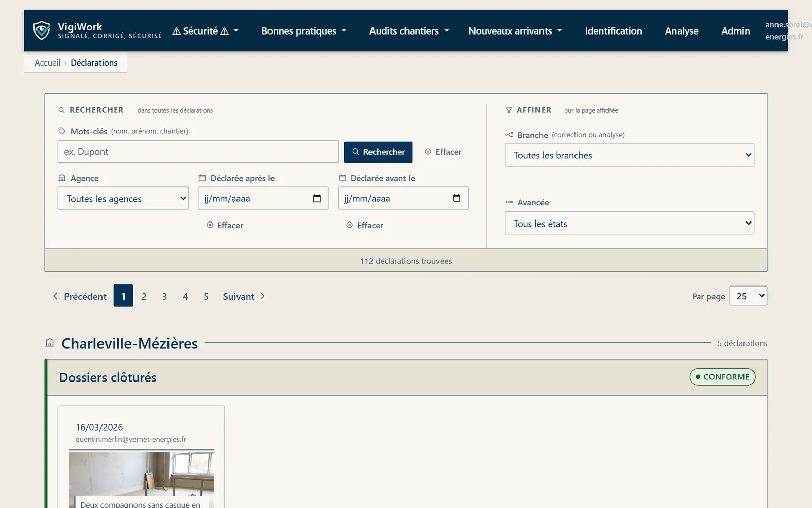812x508 pixels.
Task: Click the 16/03/2026 declaration date
Action: 99,427
